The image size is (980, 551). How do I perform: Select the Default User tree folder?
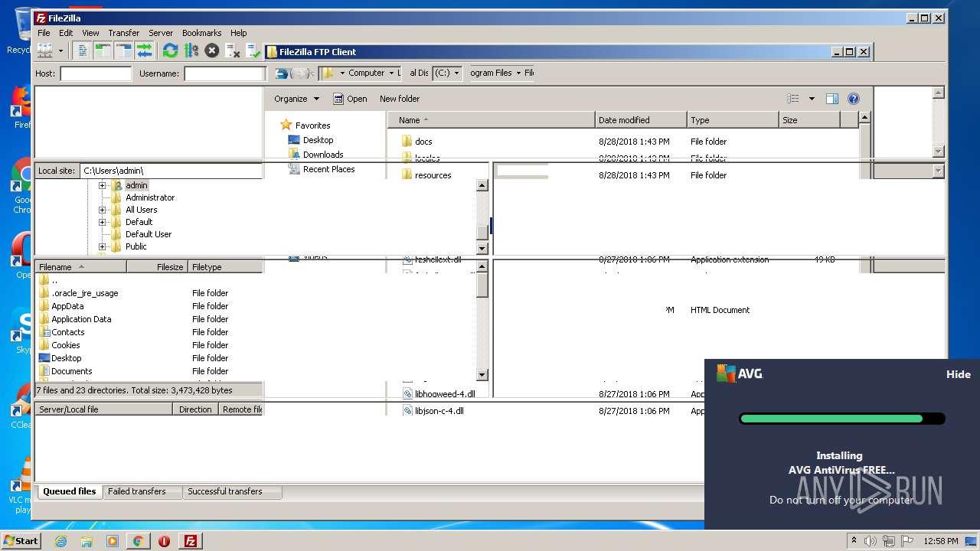[x=149, y=234]
